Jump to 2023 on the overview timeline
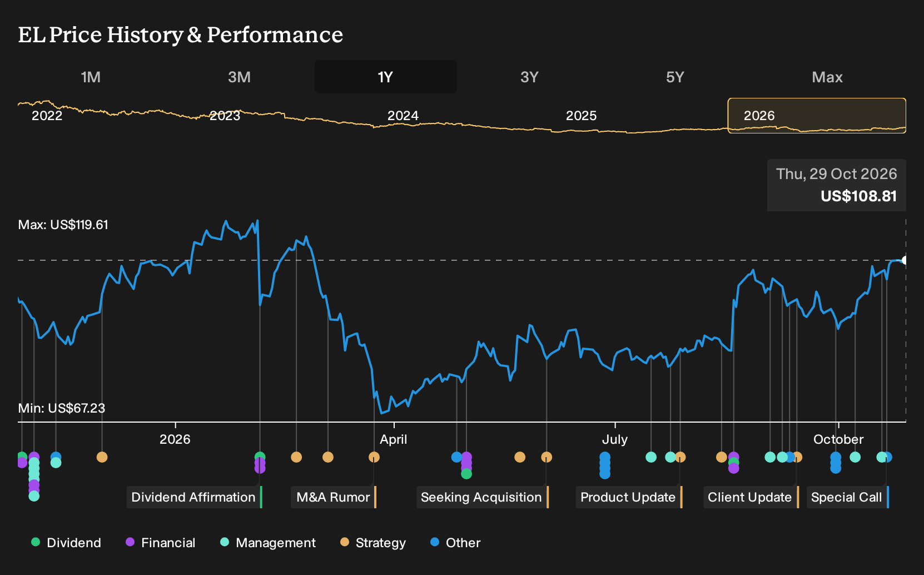 225,116
